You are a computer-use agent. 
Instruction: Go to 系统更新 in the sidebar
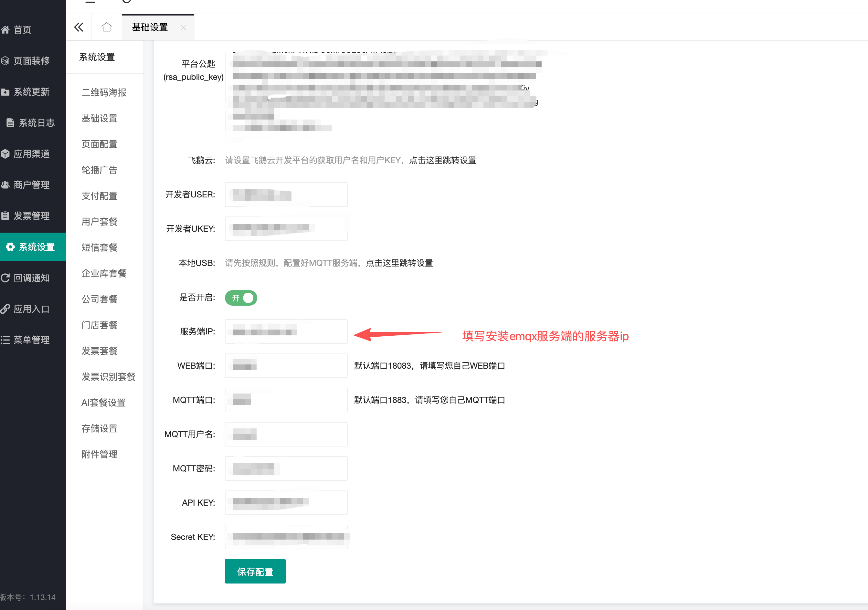31,92
